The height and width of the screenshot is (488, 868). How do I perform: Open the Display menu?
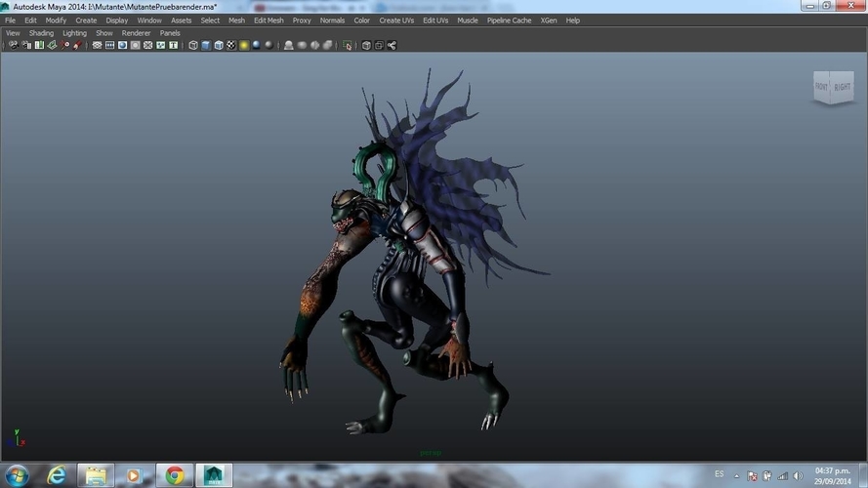[117, 20]
